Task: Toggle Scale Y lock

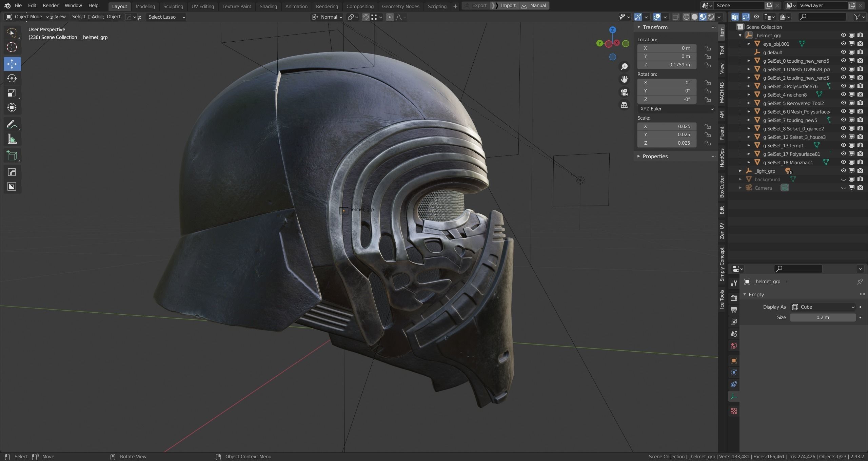Action: (707, 134)
